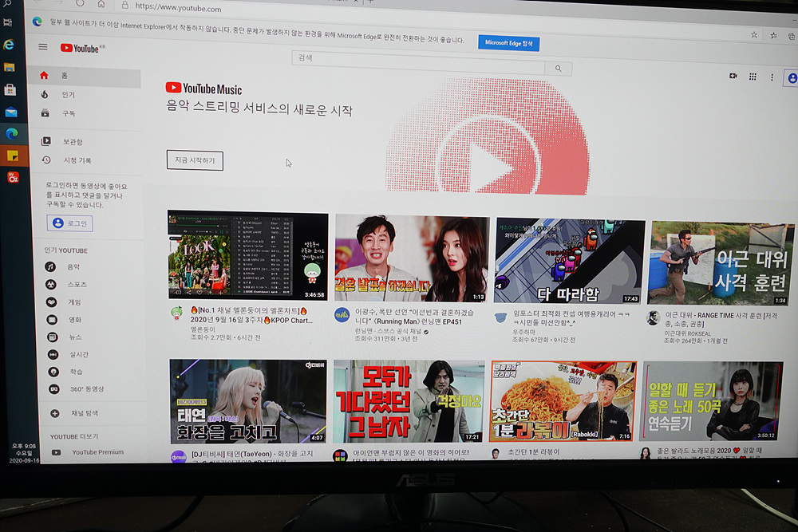Open Internet Explorer from the taskbar
798x532 pixels.
click(9, 45)
